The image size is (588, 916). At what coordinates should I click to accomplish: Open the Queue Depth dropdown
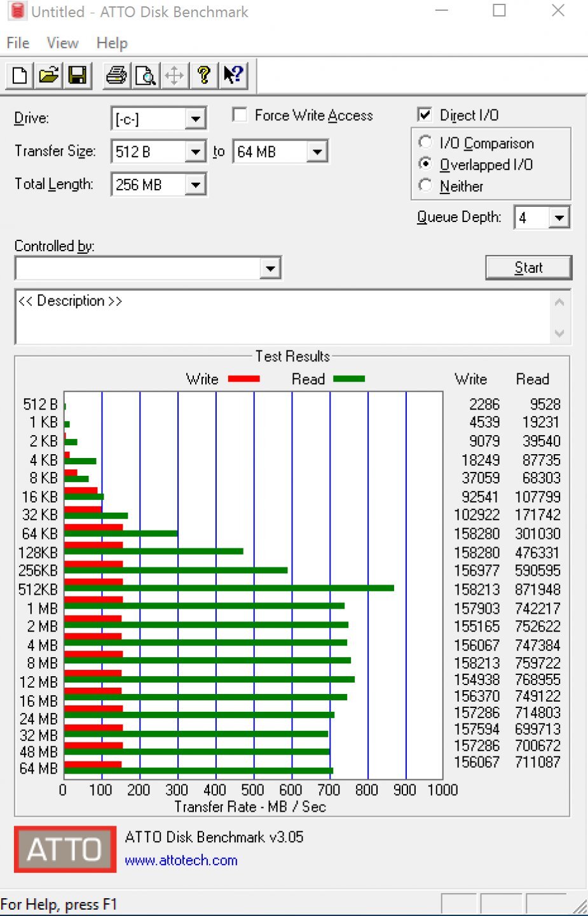pyautogui.click(x=559, y=218)
